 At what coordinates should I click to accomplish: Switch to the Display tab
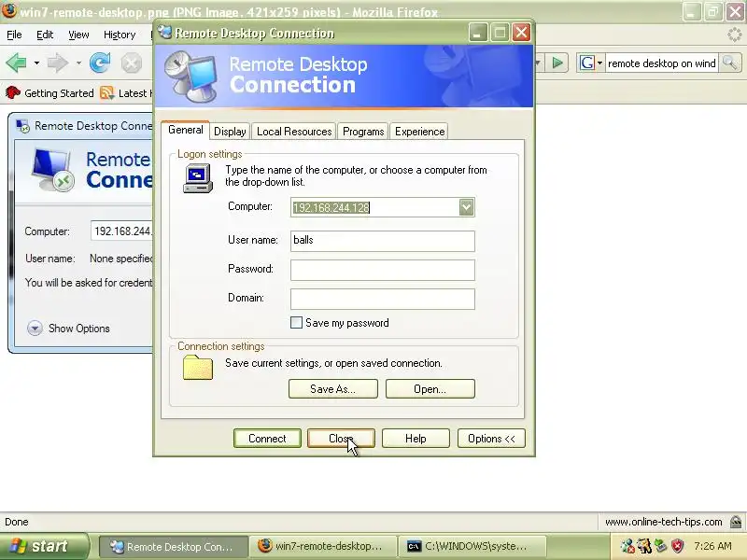230,132
